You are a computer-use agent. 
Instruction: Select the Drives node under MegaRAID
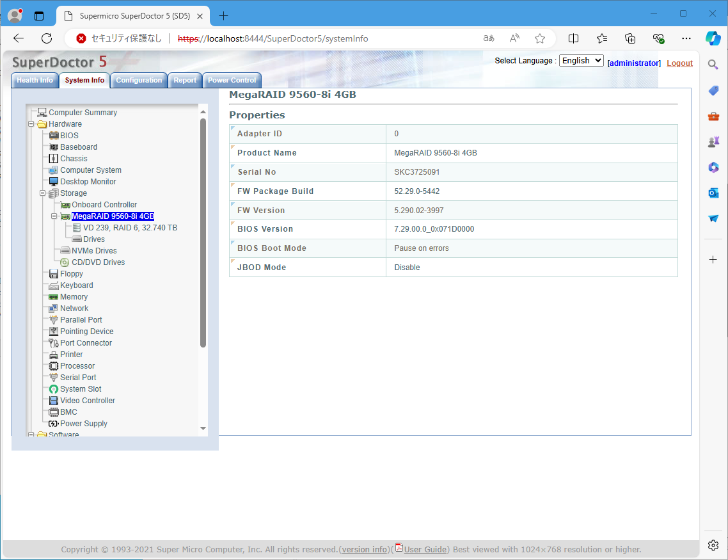(94, 239)
